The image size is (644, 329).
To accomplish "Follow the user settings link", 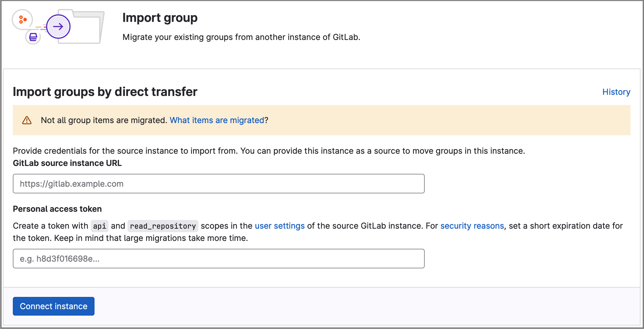I will tap(280, 226).
